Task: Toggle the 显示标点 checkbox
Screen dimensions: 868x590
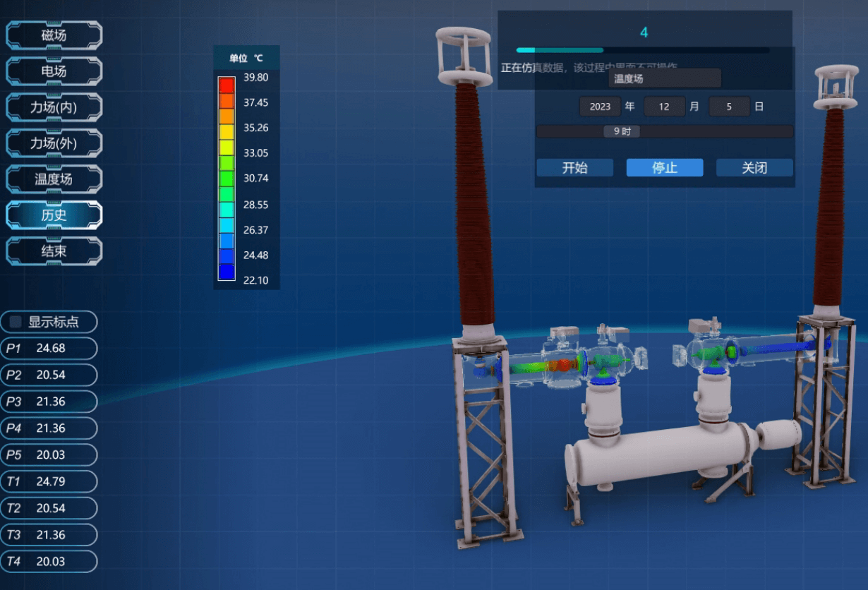Action: point(16,323)
